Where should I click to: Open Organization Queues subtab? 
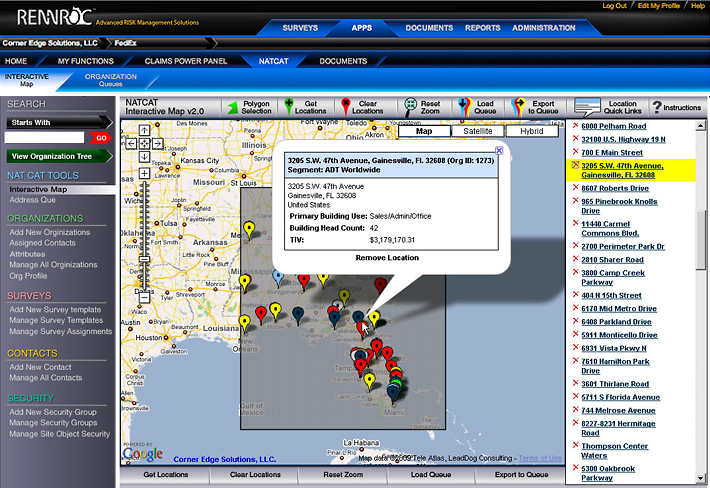(110, 80)
